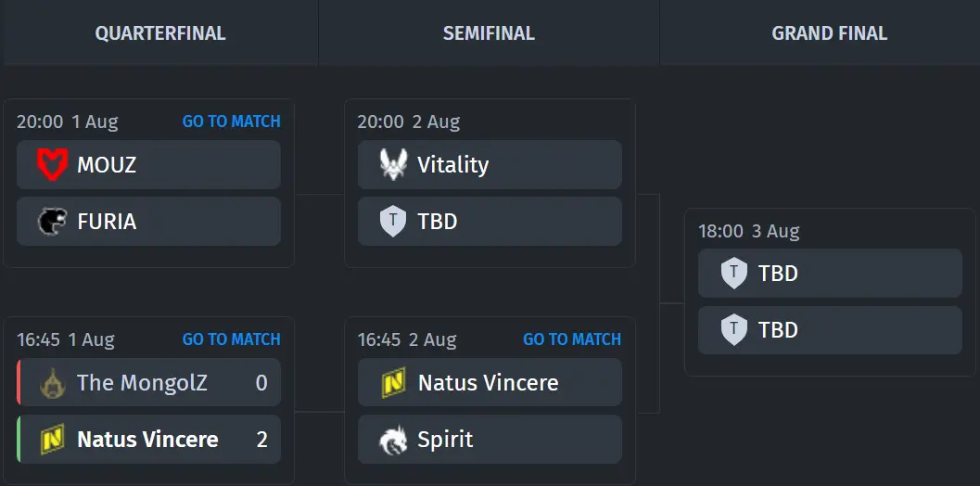The image size is (980, 486).
Task: Open GO TO MATCH for MongolZ vs Natus Vincere
Action: [x=231, y=339]
